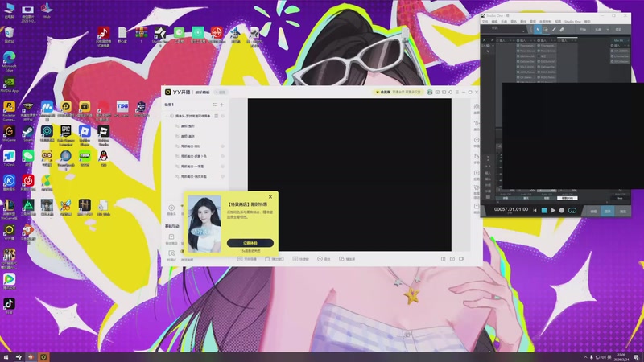644x362 pixels.
Task: Click the 00057.01.01.00 time display
Action: click(x=511, y=209)
